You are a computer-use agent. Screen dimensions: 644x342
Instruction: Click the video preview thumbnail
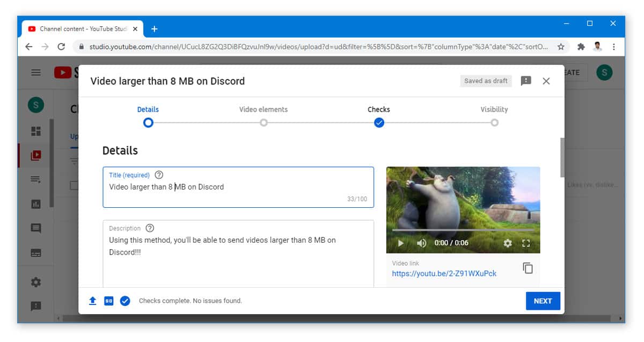(x=463, y=210)
